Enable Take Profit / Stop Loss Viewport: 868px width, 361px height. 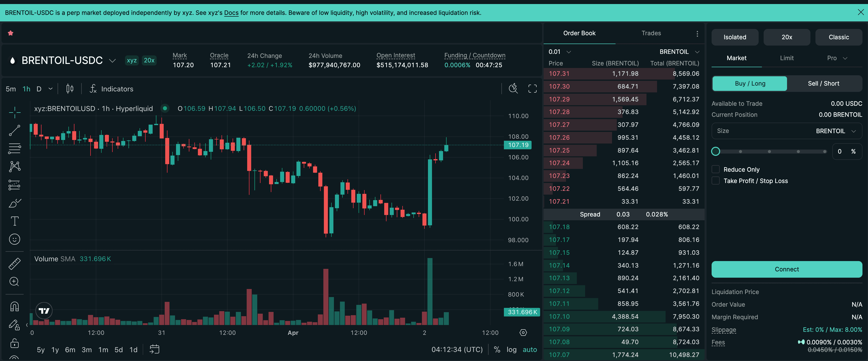tap(716, 180)
